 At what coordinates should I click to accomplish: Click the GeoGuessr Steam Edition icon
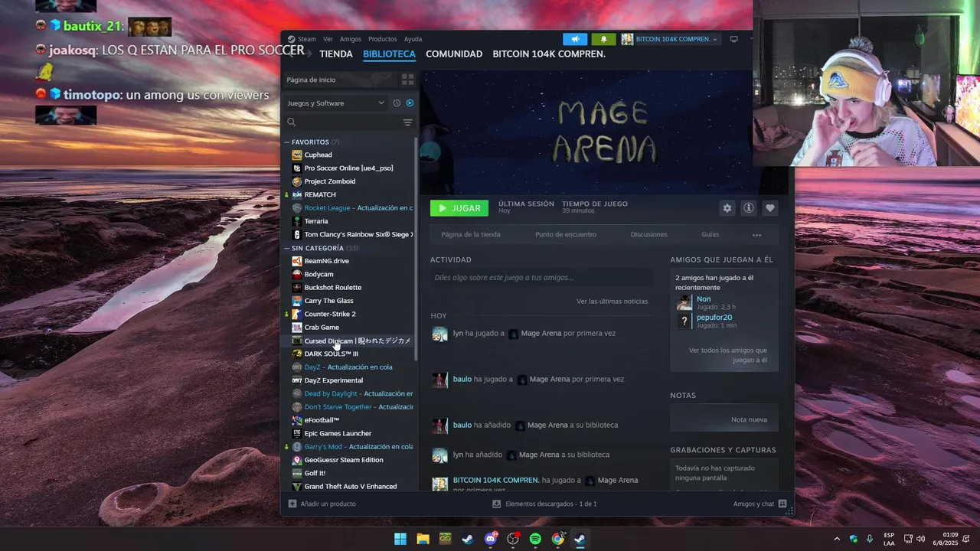pos(297,460)
